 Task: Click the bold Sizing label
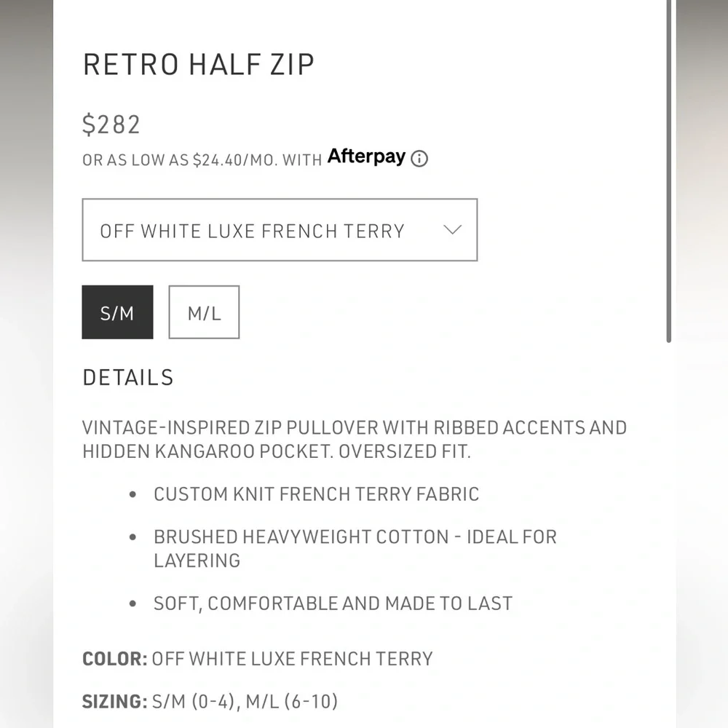click(x=114, y=702)
